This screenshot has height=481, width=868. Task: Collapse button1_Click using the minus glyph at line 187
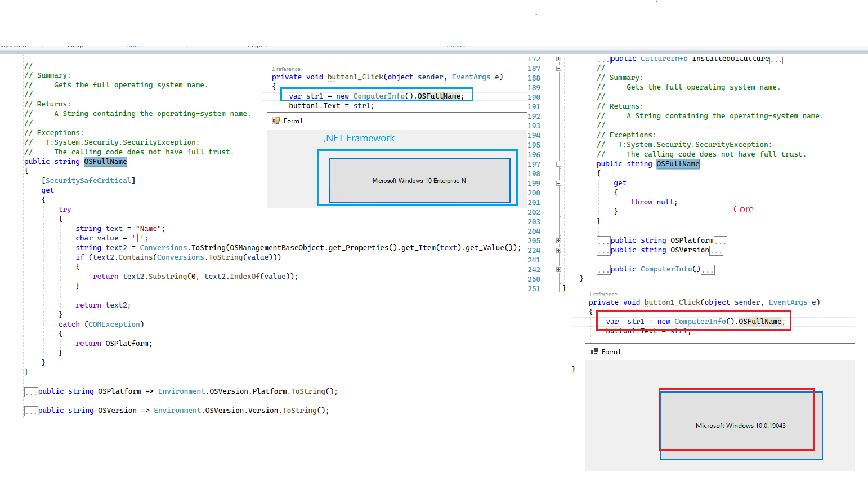click(557, 68)
